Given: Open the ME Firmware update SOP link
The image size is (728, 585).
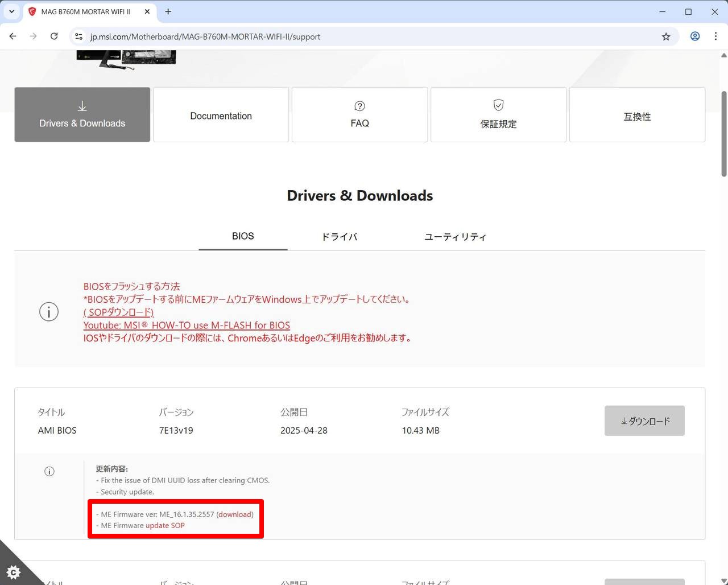Looking at the screenshot, I should [165, 525].
